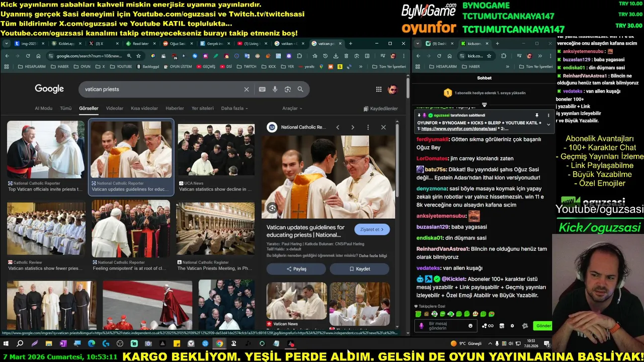Start voice search with the microphone icon
This screenshot has width=644, height=362.
(x=275, y=89)
